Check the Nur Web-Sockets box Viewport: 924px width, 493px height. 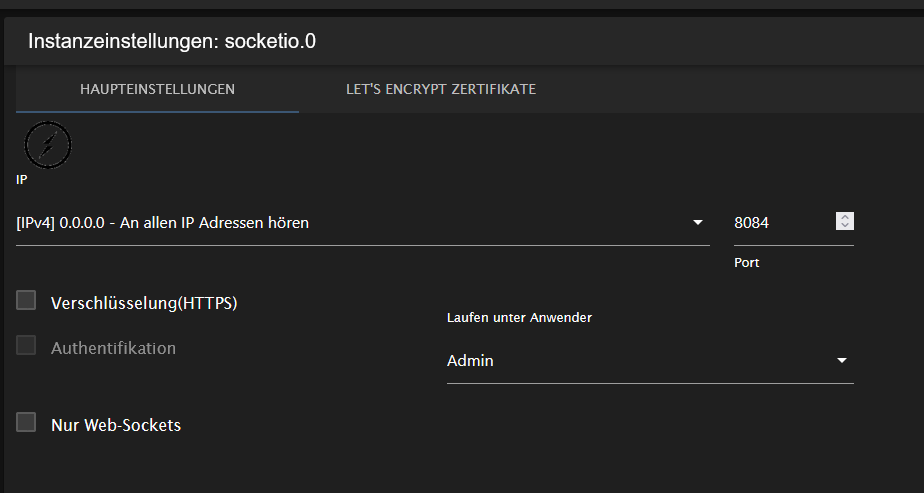coord(27,423)
